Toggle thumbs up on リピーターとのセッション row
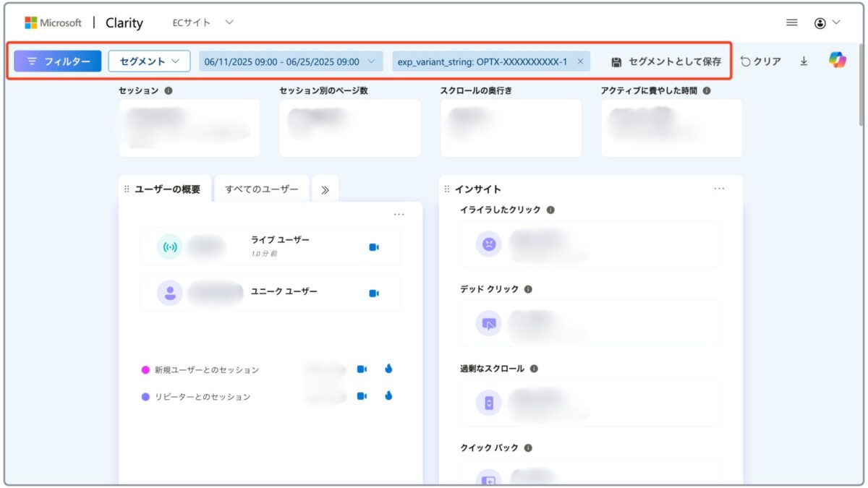Screen dimensions: 868x488 [388, 396]
